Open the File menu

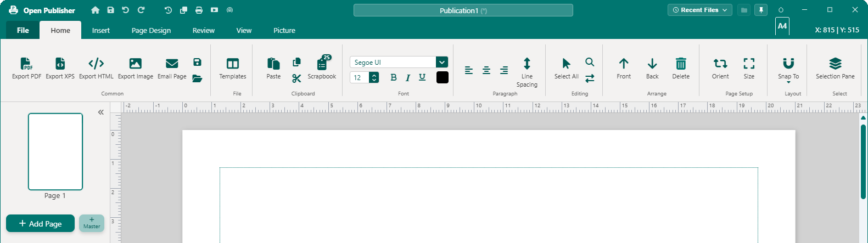tap(23, 30)
